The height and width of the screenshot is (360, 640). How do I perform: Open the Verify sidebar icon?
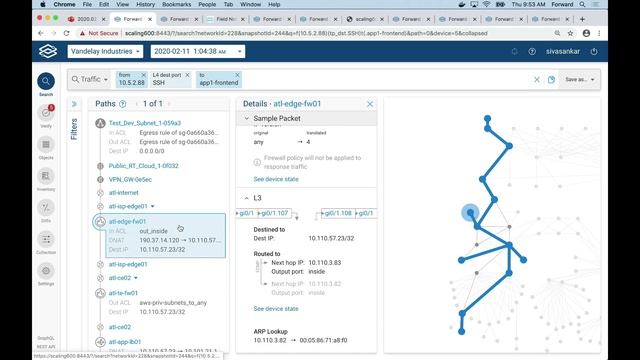click(46, 113)
